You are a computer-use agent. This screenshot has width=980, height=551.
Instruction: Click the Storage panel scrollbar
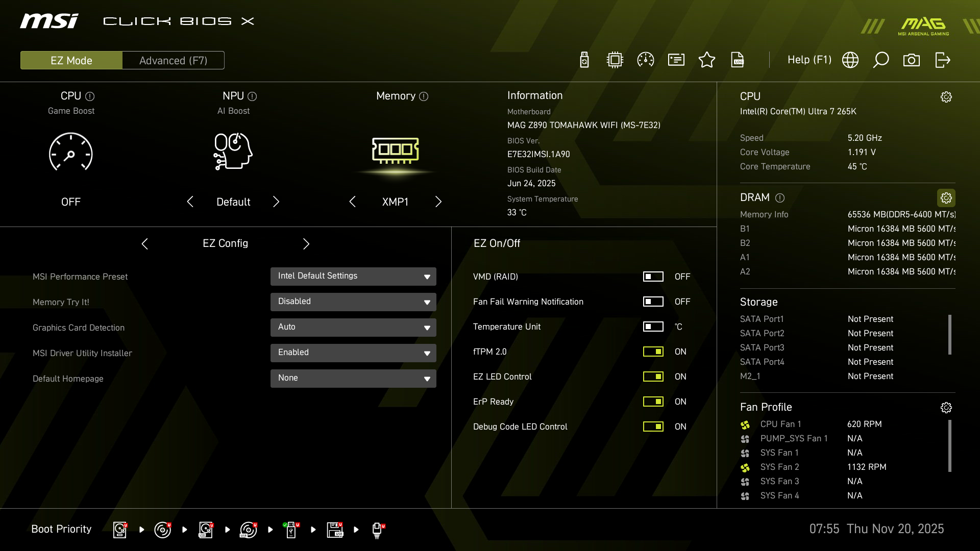(x=949, y=335)
